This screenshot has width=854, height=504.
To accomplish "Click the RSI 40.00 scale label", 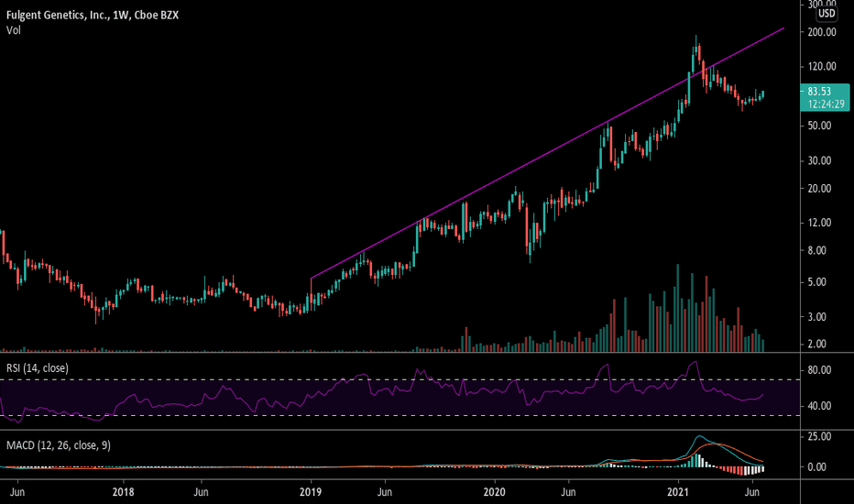I will (819, 406).
